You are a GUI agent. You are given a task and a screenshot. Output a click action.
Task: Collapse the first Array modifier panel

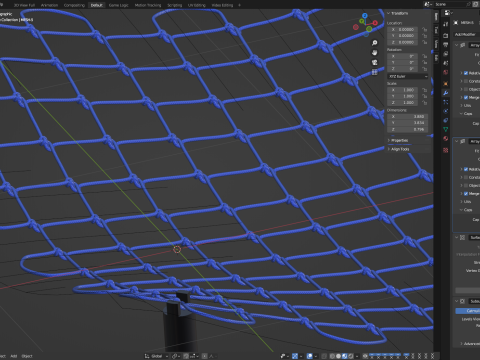click(x=456, y=45)
